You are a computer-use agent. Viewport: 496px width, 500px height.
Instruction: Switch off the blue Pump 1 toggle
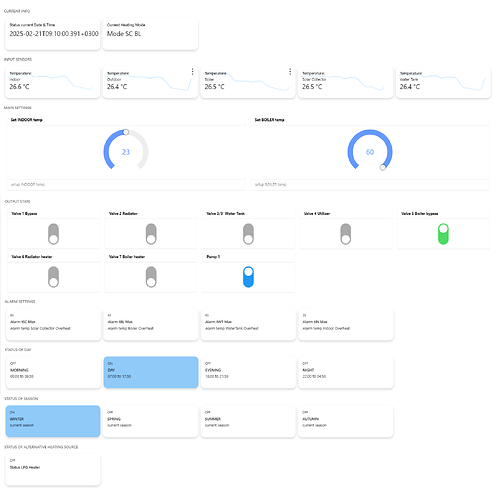pos(248,277)
